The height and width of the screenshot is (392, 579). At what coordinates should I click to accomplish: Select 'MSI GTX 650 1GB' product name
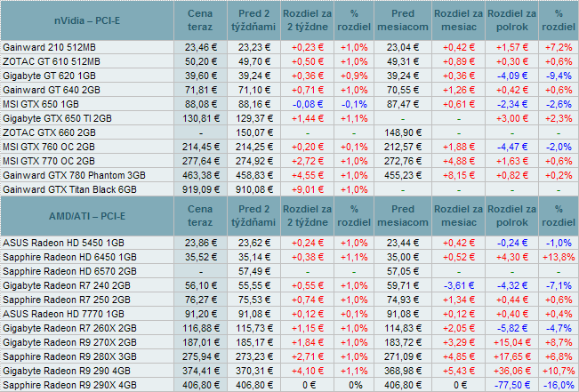pos(41,104)
